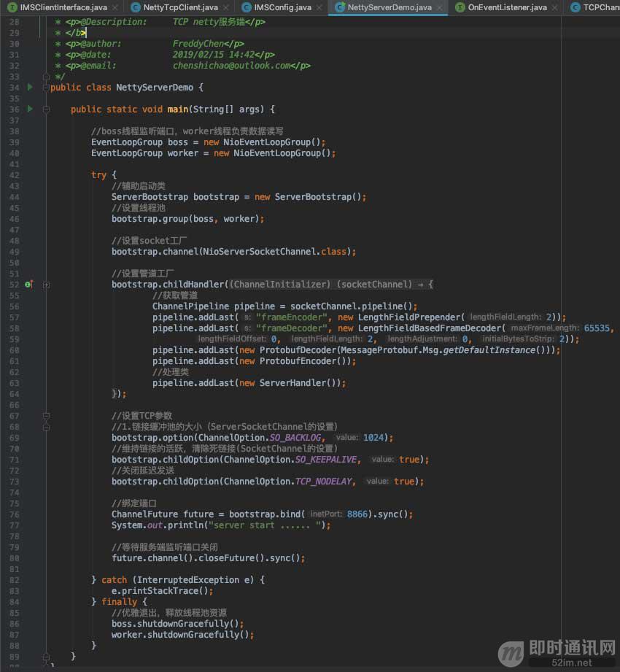The image size is (620, 672).
Task: Collapse the main method fold marker
Action: click(46, 109)
